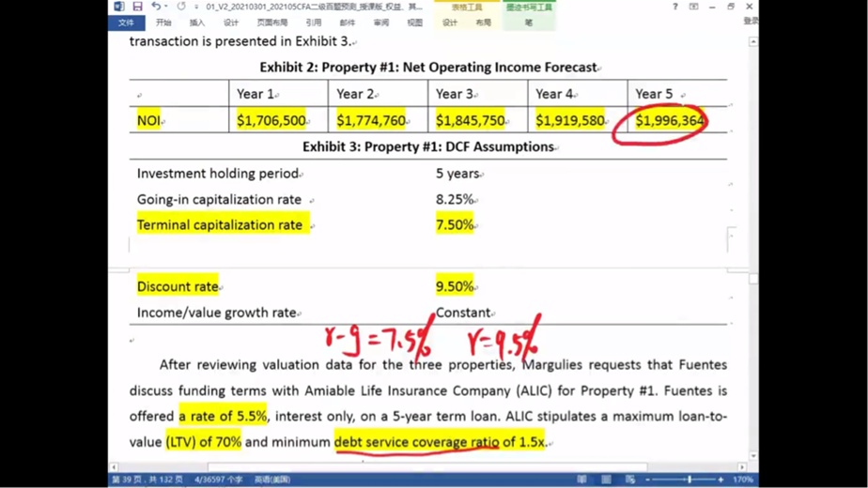Switch to the 插入 (Insert) tab

(x=197, y=23)
